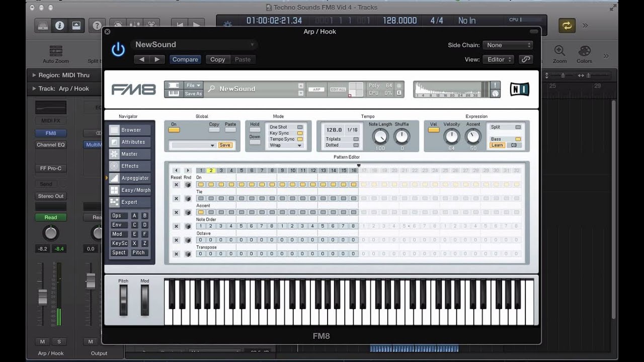Click the Logic inspector info button
The height and width of the screenshot is (362, 644).
pos(59,25)
